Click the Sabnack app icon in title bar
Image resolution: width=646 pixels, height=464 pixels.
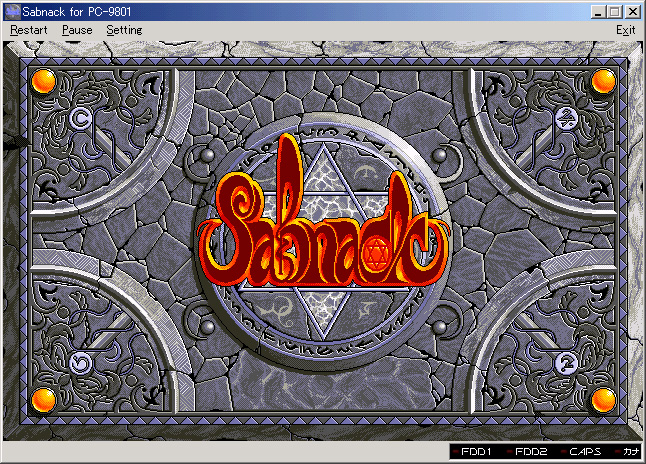pos(12,12)
